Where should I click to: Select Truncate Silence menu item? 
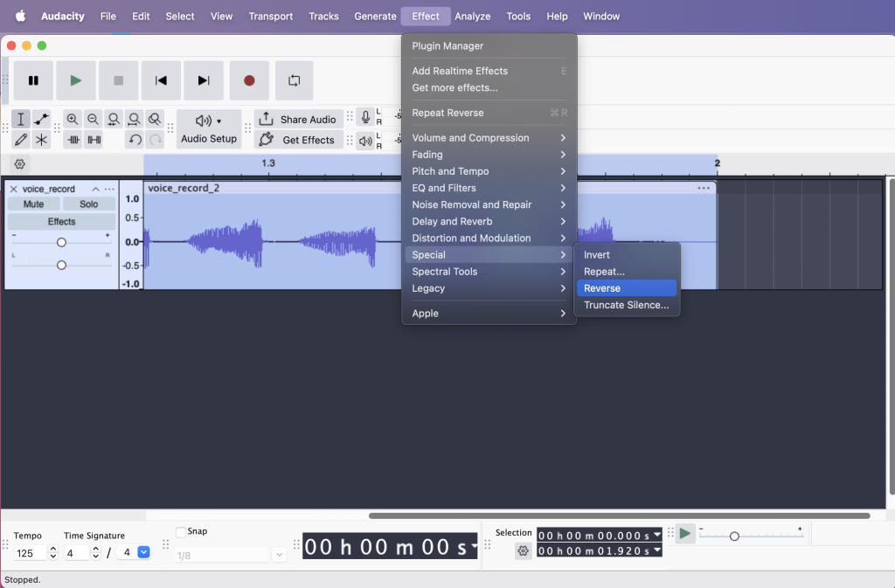[x=626, y=305]
